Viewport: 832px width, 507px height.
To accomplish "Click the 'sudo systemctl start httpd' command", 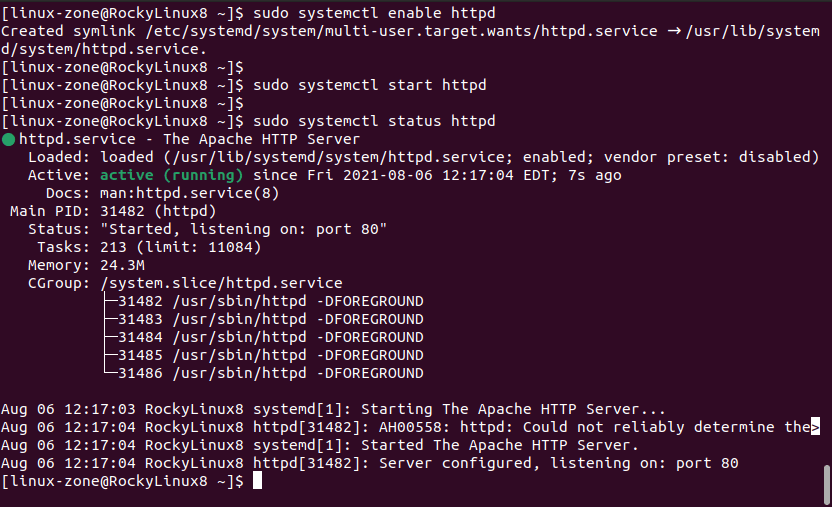I will [x=369, y=85].
